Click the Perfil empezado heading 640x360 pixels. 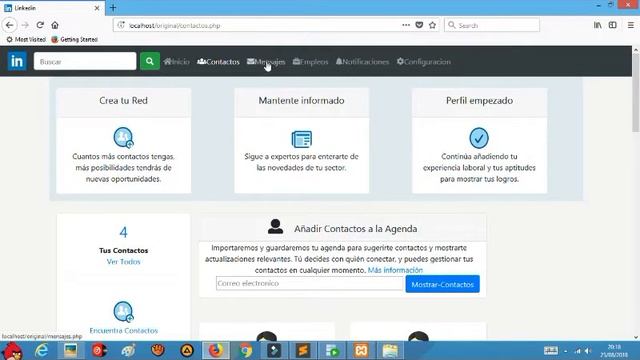pyautogui.click(x=479, y=100)
